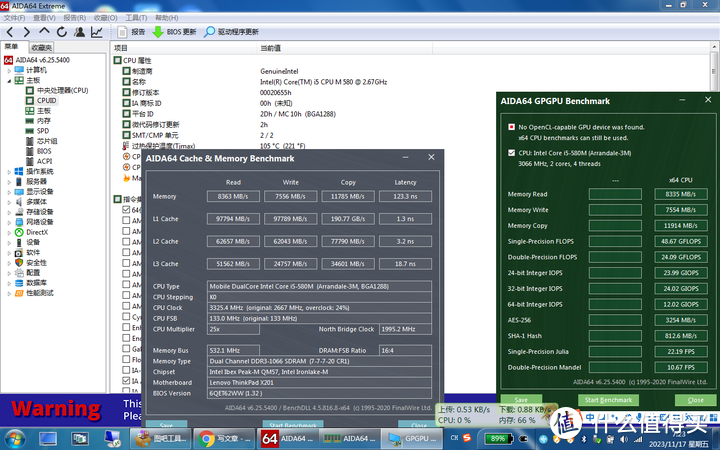Click the Memory Read 8363 MB/s field
This screenshot has height=450, width=720.
(233, 197)
